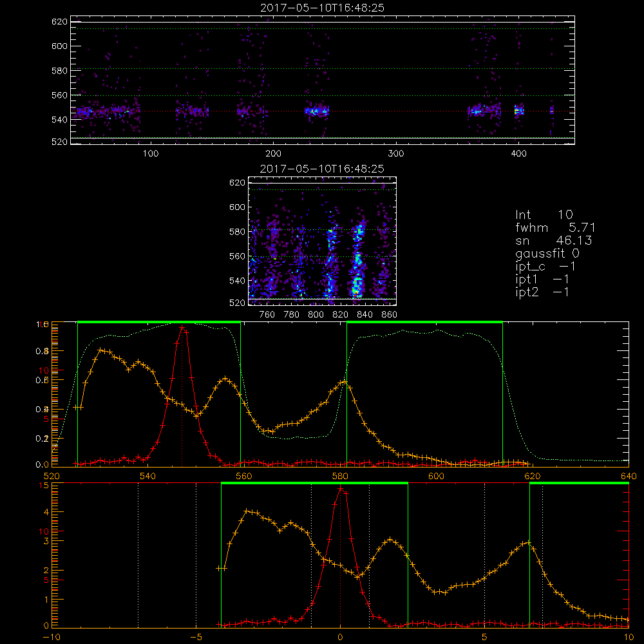This screenshot has width=644, height=644.
Task: Click the 'gaussfit 0' parameter line
Action: coord(547,253)
